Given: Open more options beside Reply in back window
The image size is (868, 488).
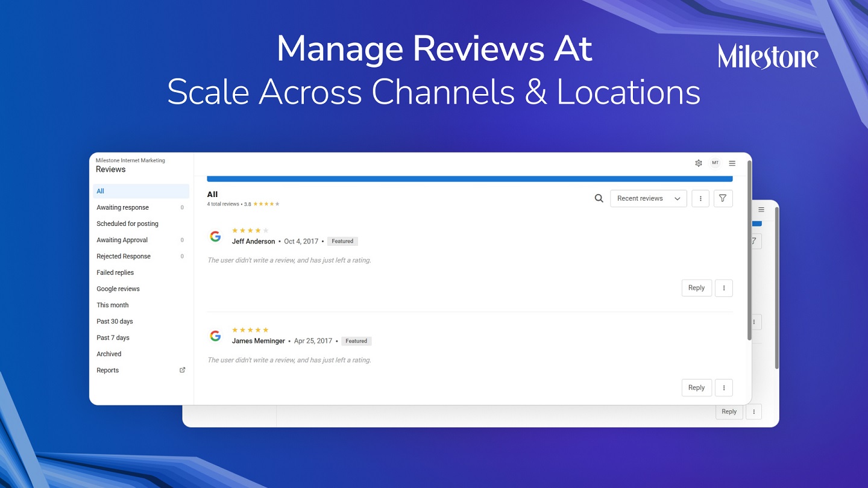Looking at the screenshot, I should [x=753, y=411].
